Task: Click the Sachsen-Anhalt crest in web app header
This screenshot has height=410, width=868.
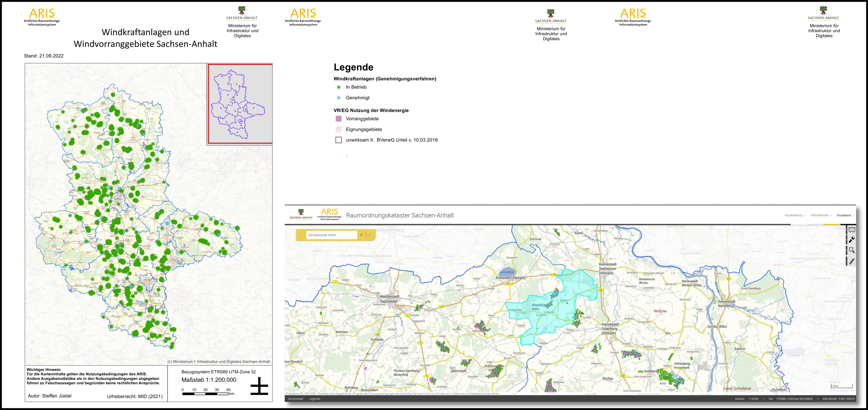Action: (x=301, y=214)
